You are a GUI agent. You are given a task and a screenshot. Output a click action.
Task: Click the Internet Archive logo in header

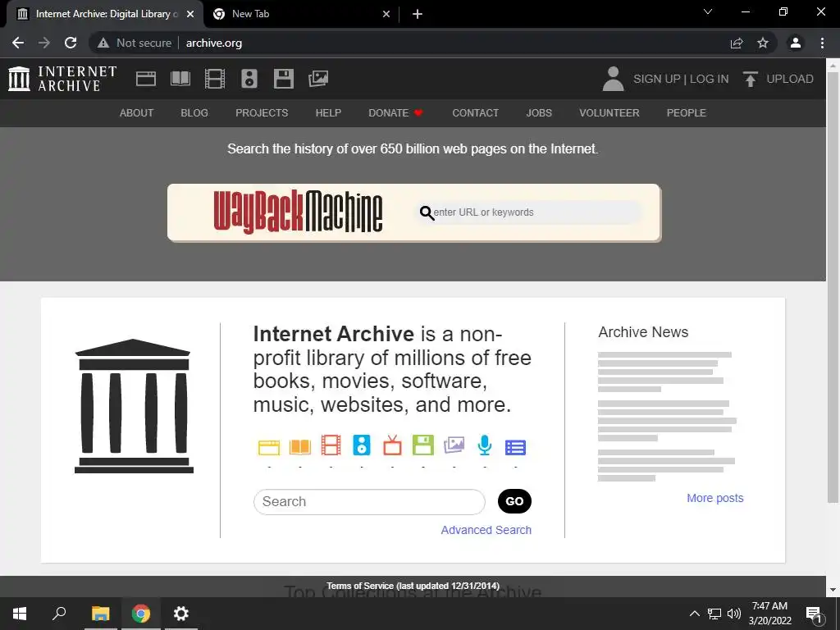click(62, 79)
